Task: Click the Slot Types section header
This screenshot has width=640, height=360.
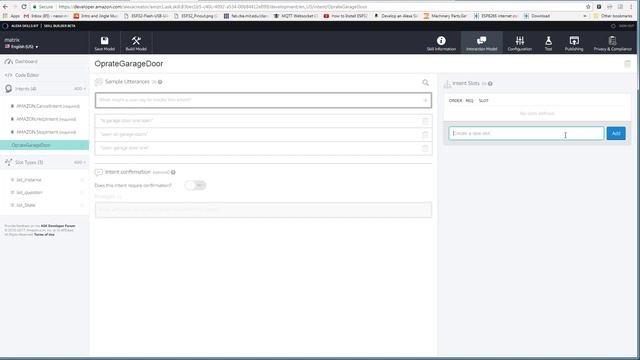Action: (x=29, y=162)
